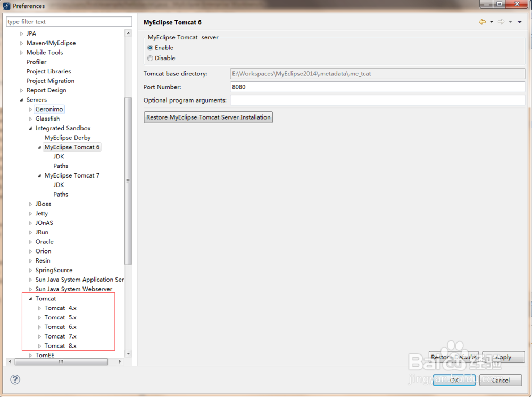Click the help question mark icon

pyautogui.click(x=15, y=379)
